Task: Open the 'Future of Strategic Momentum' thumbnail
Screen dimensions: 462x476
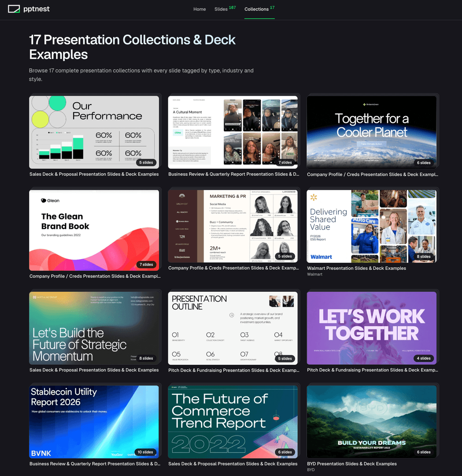Action: [x=94, y=328]
